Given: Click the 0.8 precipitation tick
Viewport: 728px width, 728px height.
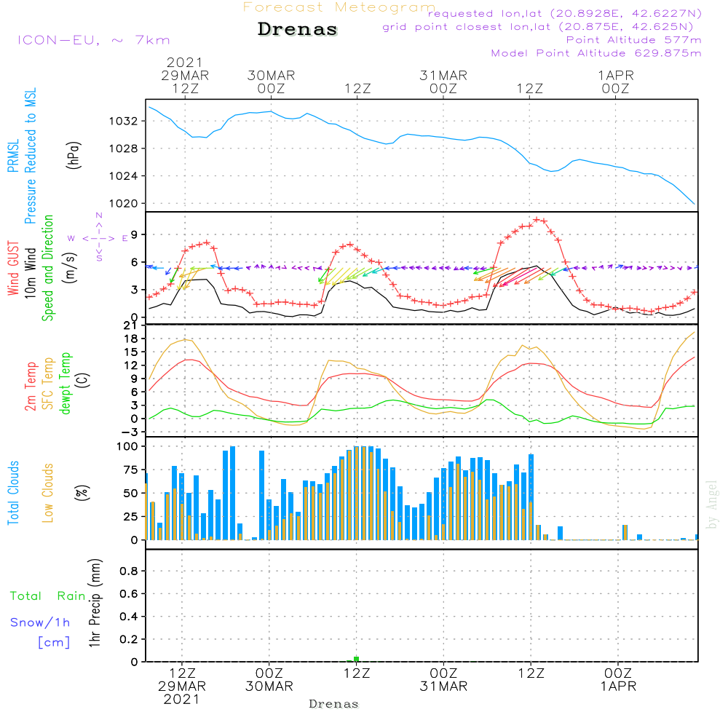Looking at the screenshot, I should coord(129,571).
